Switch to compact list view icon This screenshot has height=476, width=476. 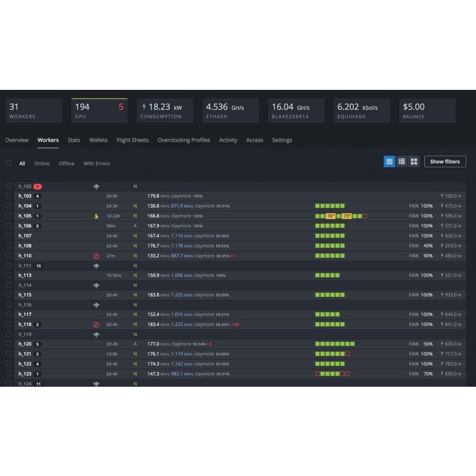(x=402, y=161)
